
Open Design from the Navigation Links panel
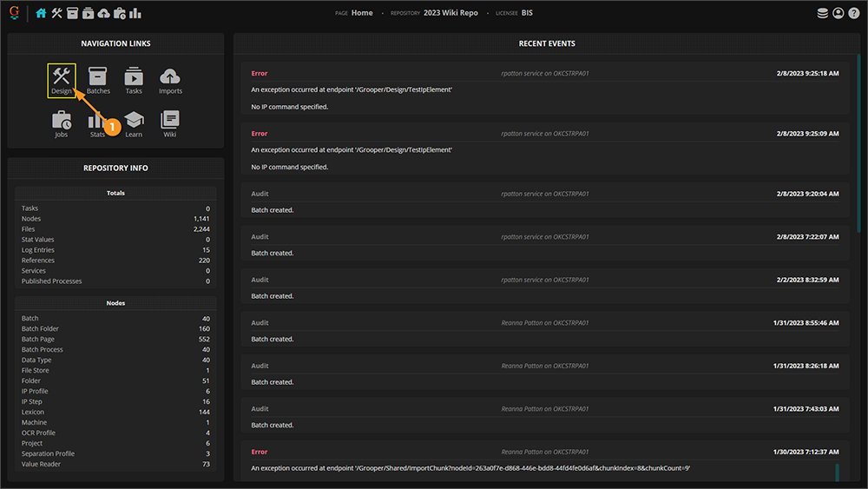click(x=62, y=80)
